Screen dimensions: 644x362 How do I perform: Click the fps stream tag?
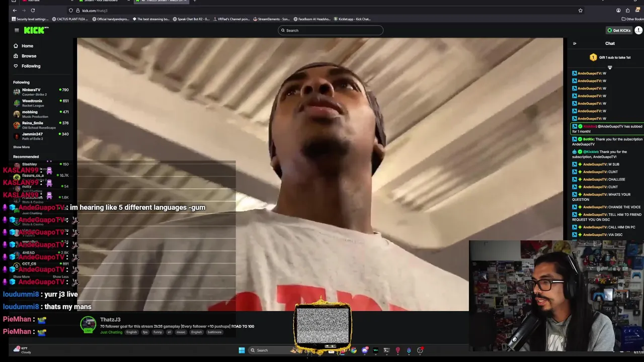tap(145, 332)
